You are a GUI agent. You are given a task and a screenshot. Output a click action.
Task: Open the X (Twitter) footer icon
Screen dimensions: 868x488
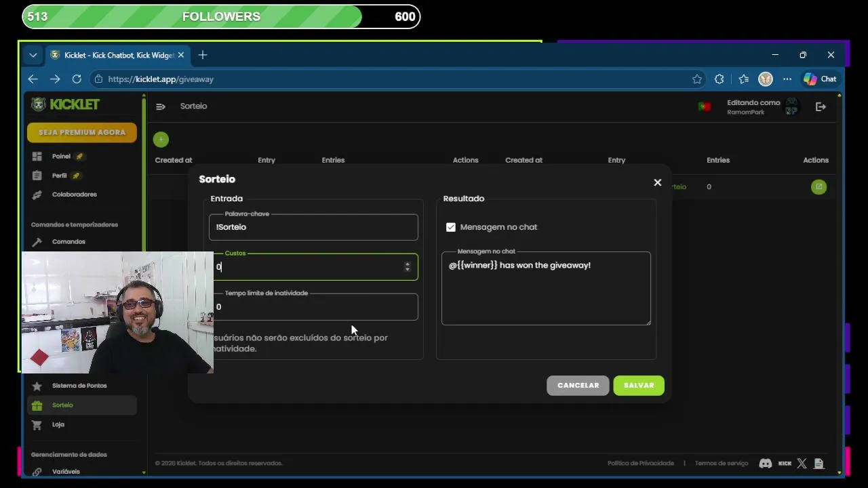[x=802, y=464]
